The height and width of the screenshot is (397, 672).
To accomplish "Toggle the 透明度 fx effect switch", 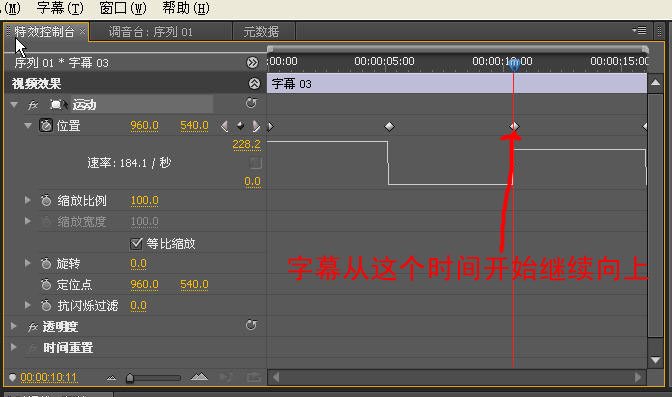I will (33, 327).
